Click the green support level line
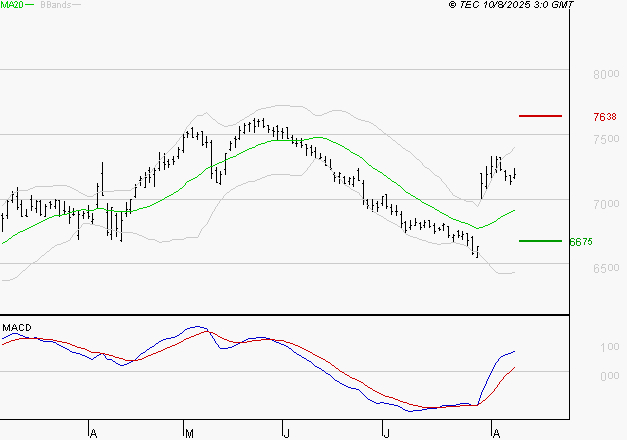Image resolution: width=627 pixels, height=440 pixels. [x=540, y=241]
